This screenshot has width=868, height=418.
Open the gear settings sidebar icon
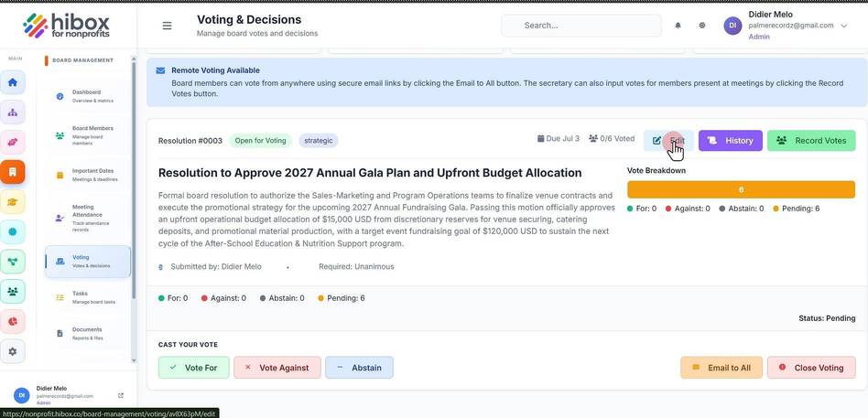pyautogui.click(x=13, y=351)
